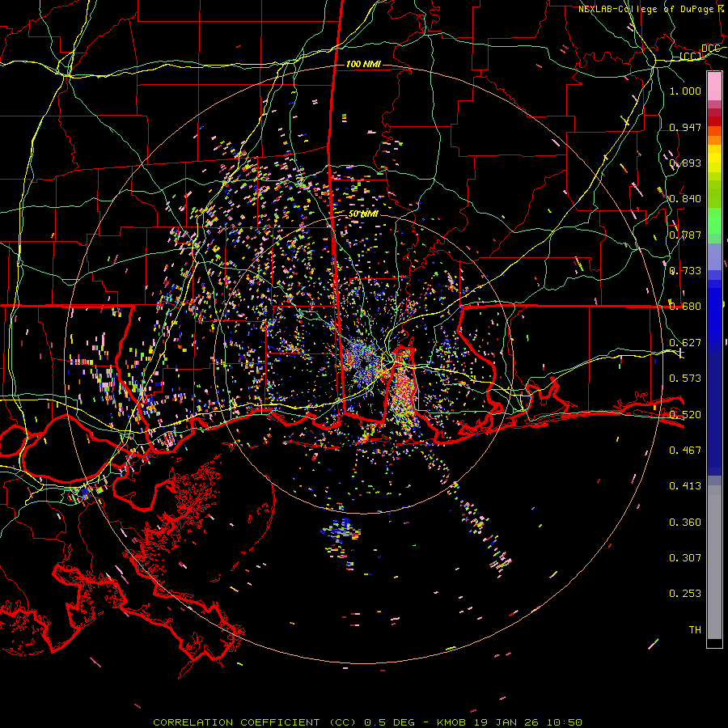Click the 0.733 scale value
The width and height of the screenshot is (728, 728).
pos(685,271)
